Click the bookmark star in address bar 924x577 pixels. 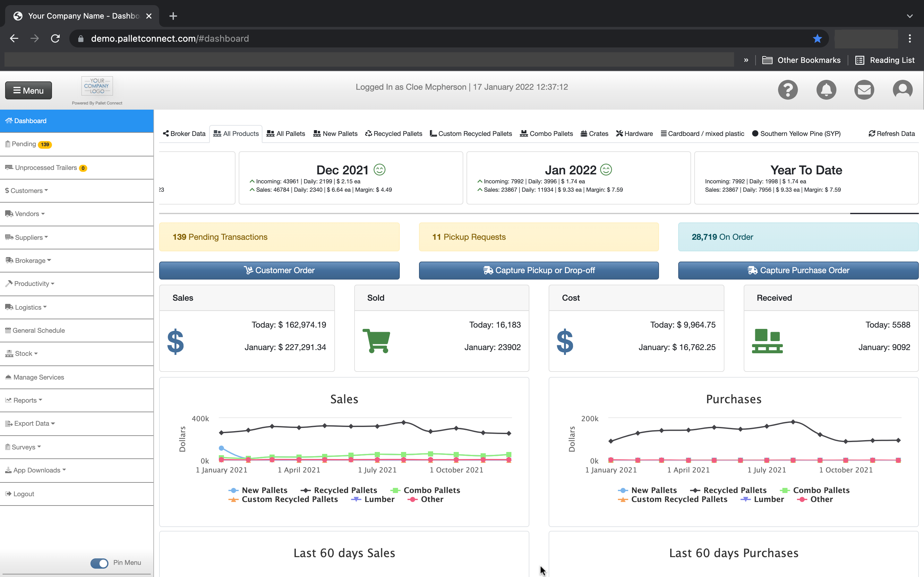tap(817, 38)
